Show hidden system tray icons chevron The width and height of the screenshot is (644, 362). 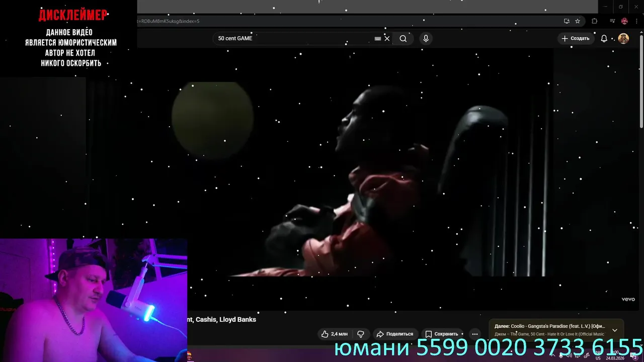pyautogui.click(x=552, y=355)
